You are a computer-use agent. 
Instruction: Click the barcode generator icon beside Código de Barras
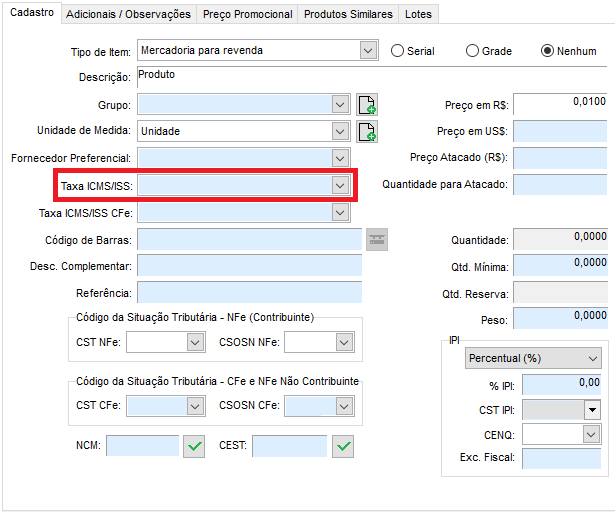click(x=376, y=238)
